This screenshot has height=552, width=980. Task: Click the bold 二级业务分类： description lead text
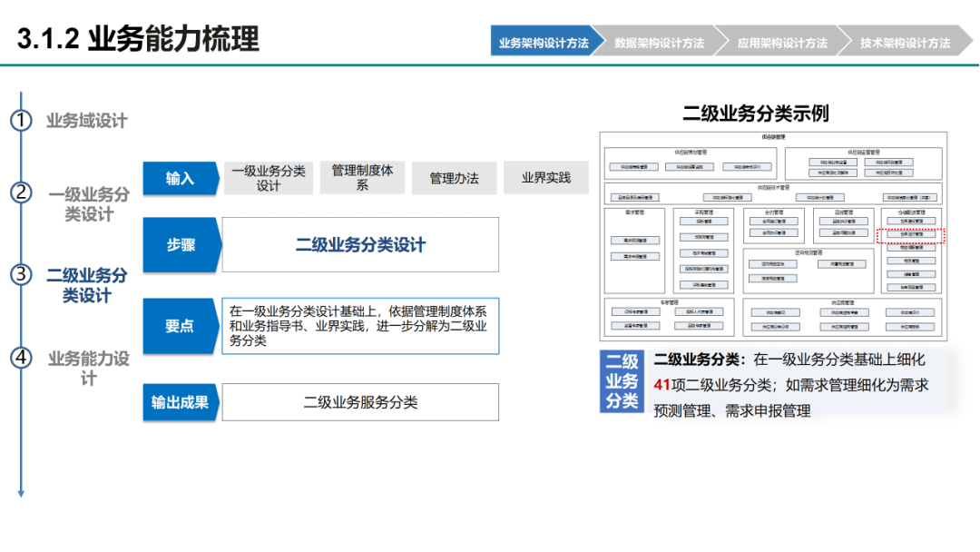tap(700, 360)
